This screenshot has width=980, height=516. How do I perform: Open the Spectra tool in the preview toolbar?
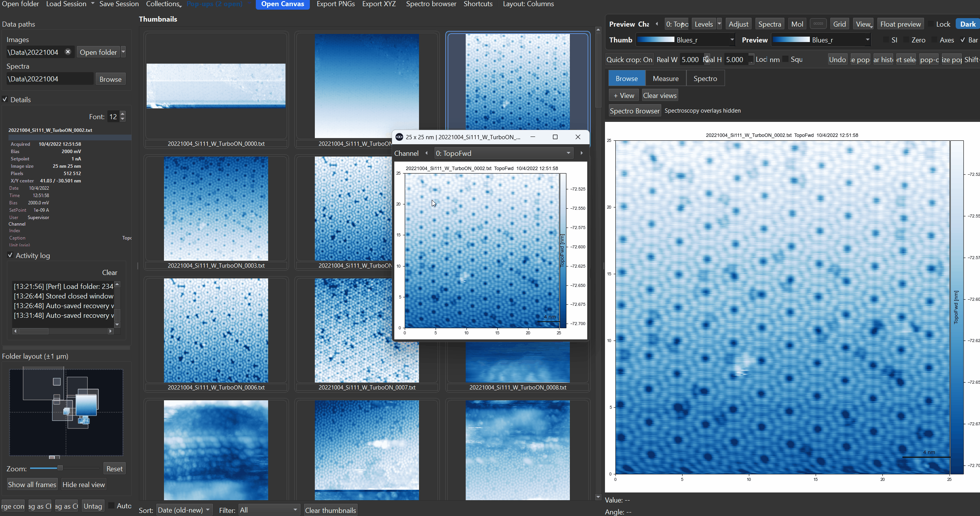[770, 24]
